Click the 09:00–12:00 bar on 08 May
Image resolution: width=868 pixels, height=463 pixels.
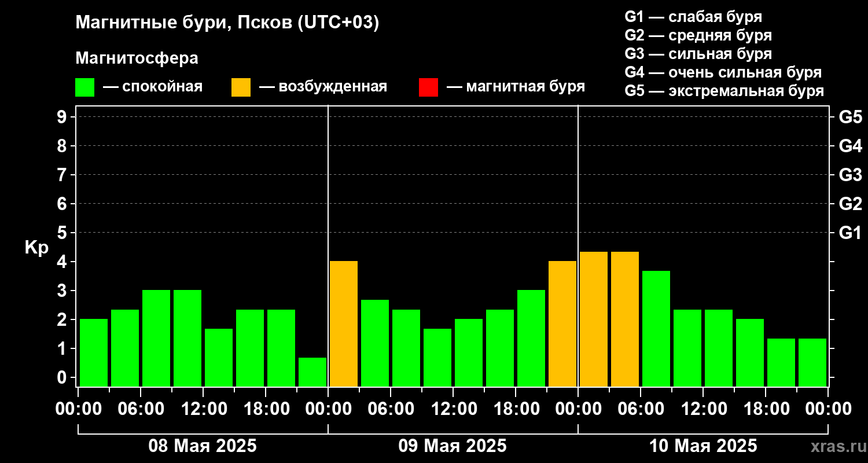pos(187,338)
